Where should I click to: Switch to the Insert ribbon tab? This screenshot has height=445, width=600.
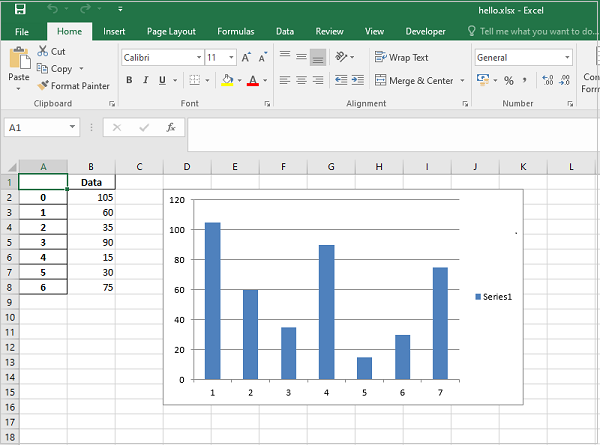[x=114, y=31]
